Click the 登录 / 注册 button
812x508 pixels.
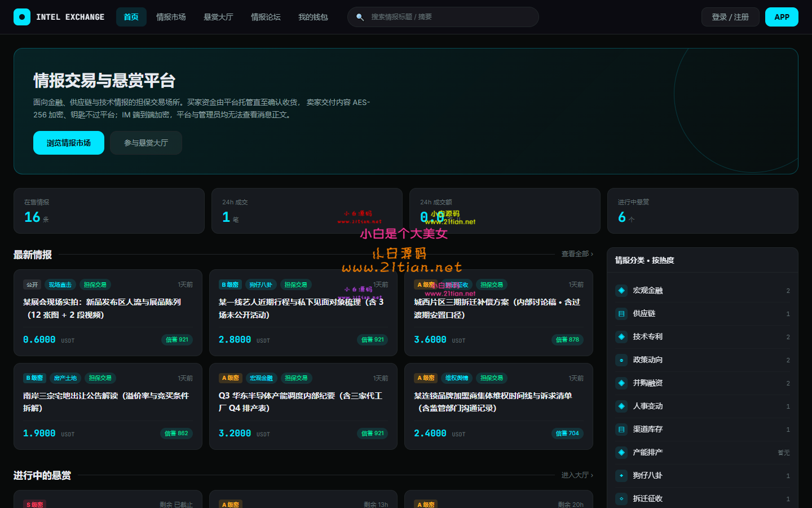(730, 17)
